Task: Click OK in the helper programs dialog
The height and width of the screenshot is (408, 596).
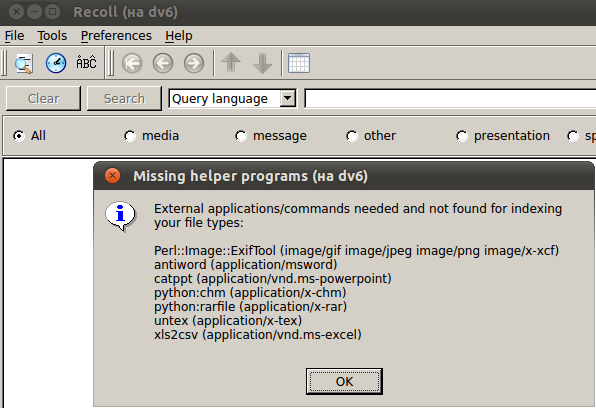Action: [344, 381]
